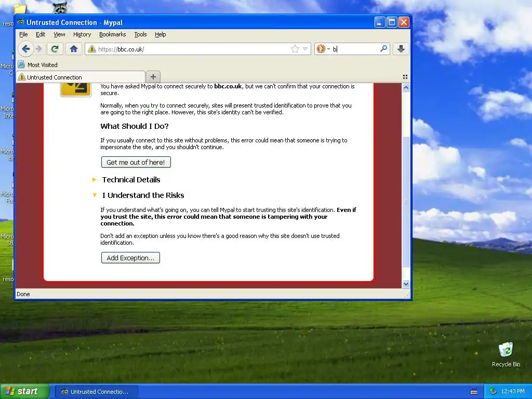Select the raccoon desktop icon at top
532x399 pixels.
(x=60, y=7)
